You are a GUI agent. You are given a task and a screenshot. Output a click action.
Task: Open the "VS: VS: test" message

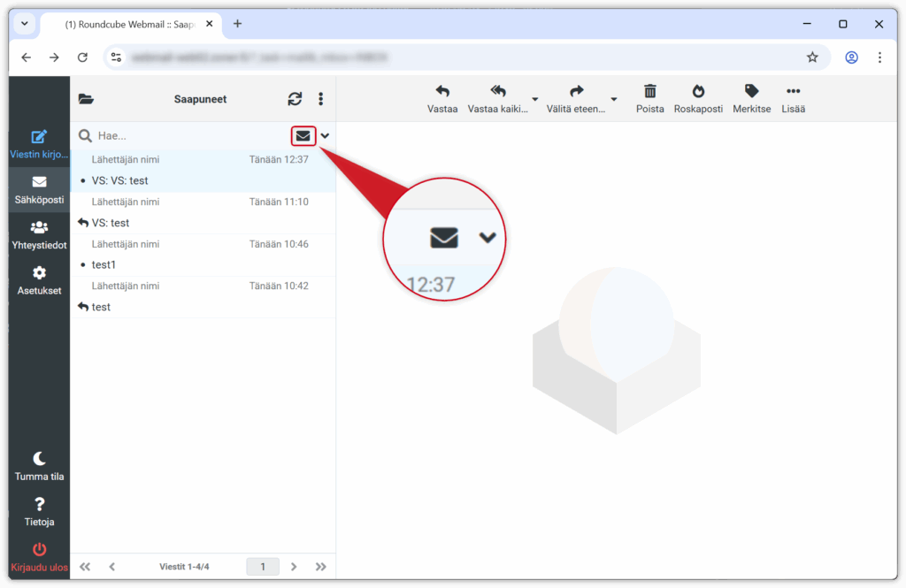click(x=120, y=180)
